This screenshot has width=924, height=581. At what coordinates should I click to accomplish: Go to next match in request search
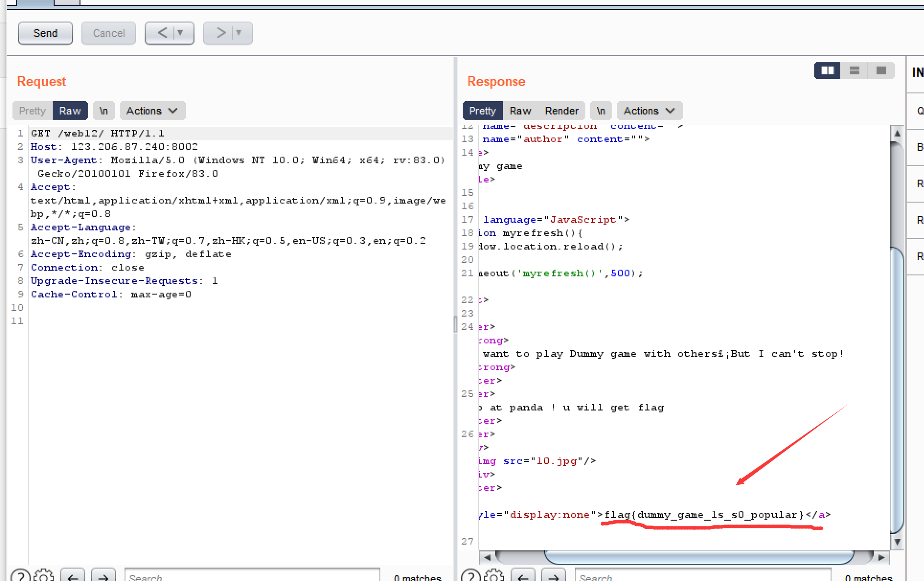pos(103,577)
